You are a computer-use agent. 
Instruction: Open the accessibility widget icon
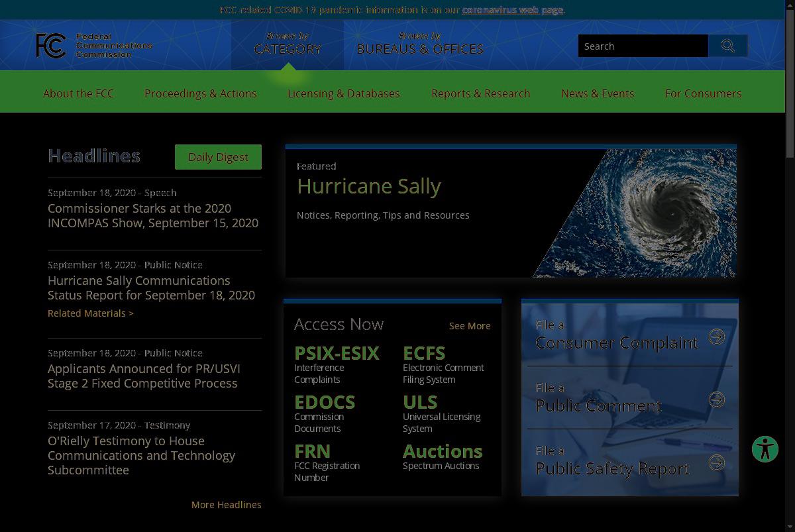[x=765, y=449]
